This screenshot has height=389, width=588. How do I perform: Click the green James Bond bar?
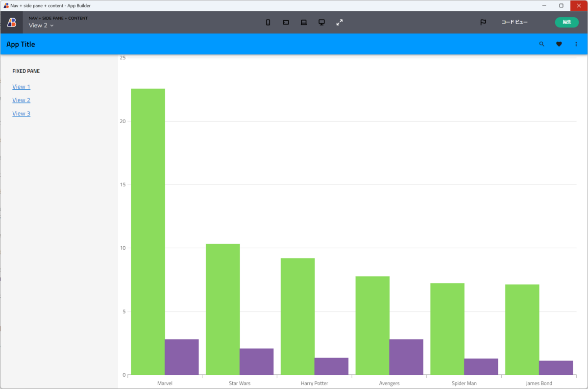[522, 330]
